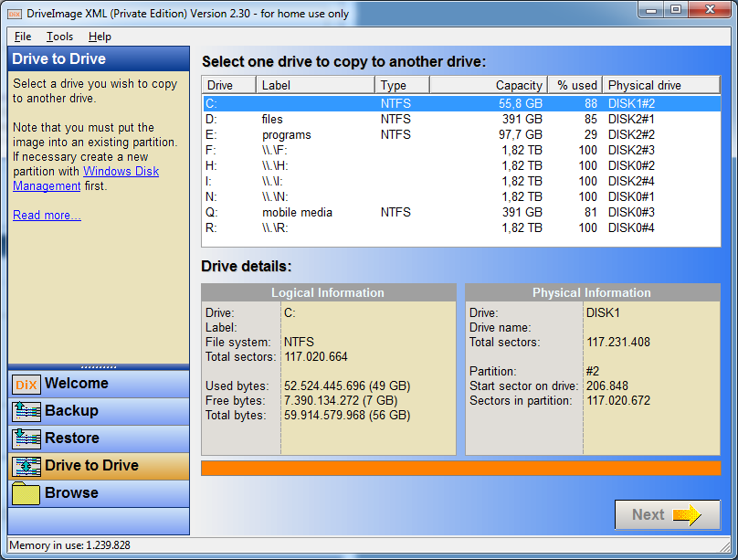Click the Sectors in partition value 117.020.672
The image size is (738, 560).
[618, 400]
